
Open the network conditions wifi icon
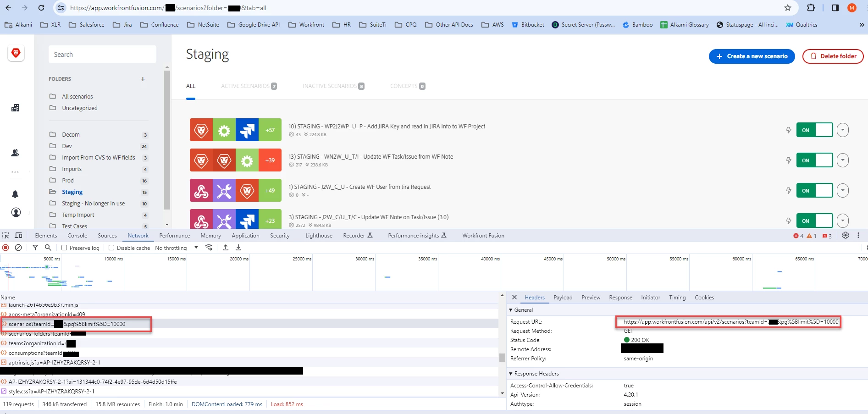tap(209, 248)
